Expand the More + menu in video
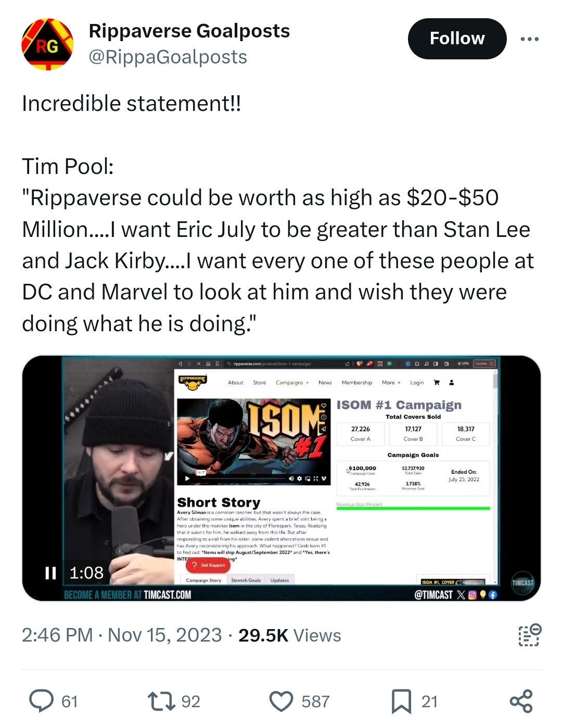The height and width of the screenshot is (728, 562). (391, 382)
